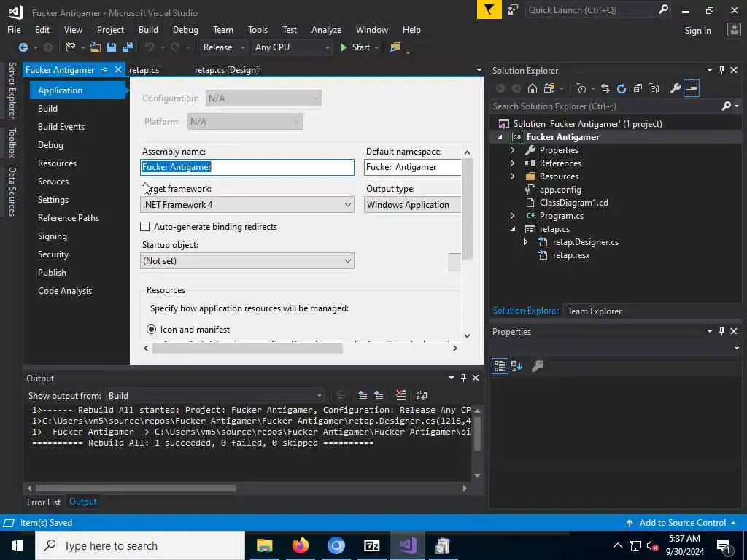Open the Debug menu in the menu bar
747x560 pixels.
pos(185,29)
